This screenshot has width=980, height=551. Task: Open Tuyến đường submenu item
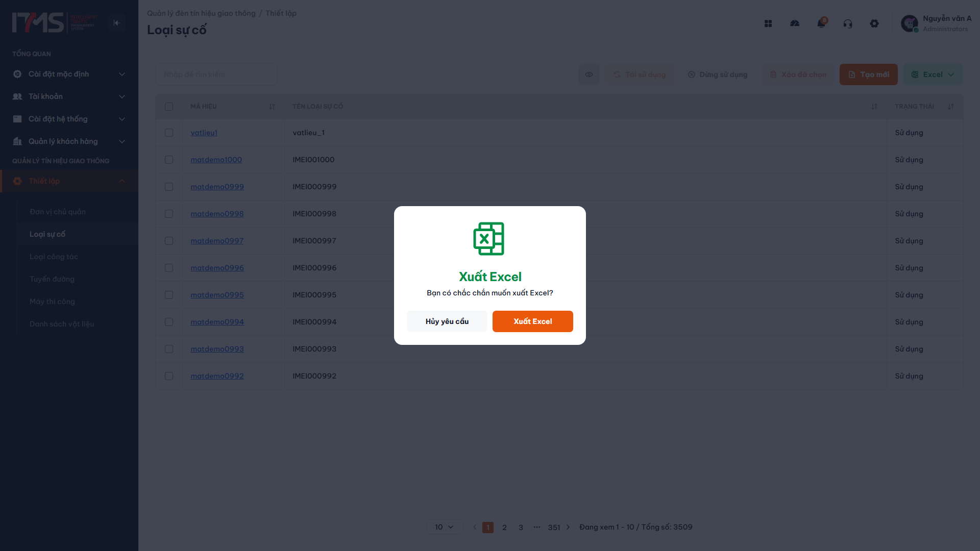click(52, 279)
